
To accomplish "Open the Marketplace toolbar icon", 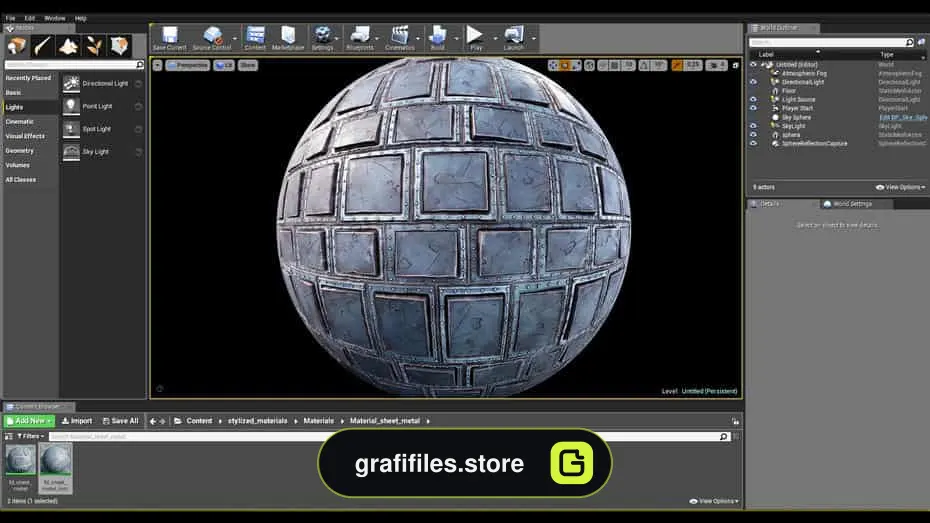I will point(288,38).
